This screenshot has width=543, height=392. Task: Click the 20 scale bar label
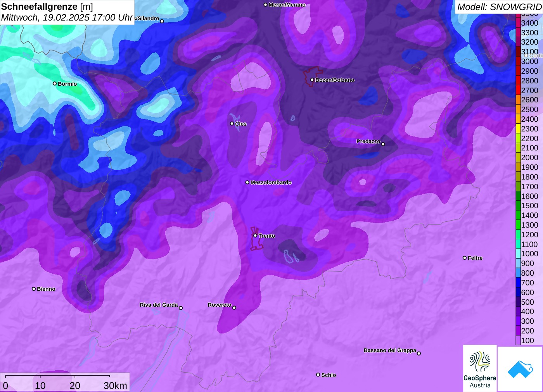coord(75,385)
